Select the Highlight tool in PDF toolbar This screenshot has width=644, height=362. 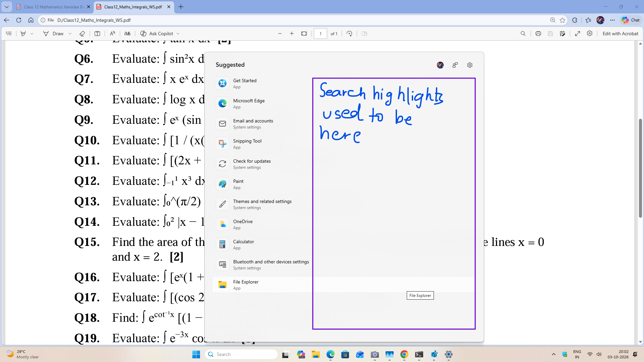[x=23, y=34]
